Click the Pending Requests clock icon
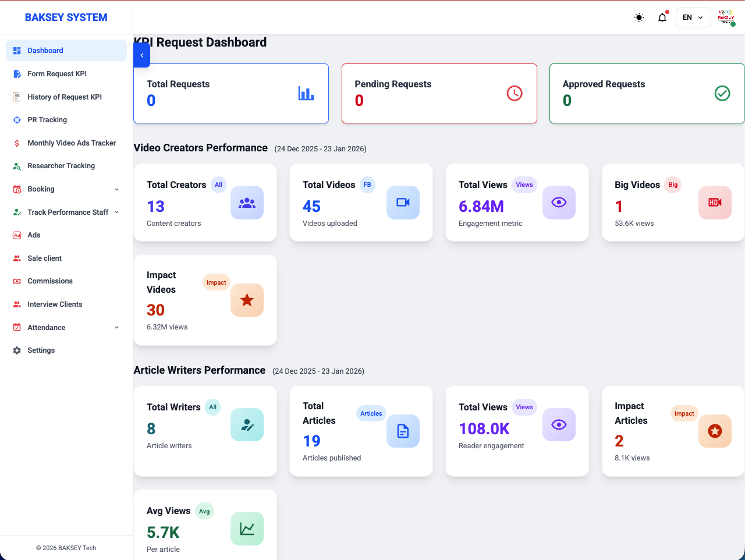Image resolution: width=745 pixels, height=560 pixels. pyautogui.click(x=515, y=93)
